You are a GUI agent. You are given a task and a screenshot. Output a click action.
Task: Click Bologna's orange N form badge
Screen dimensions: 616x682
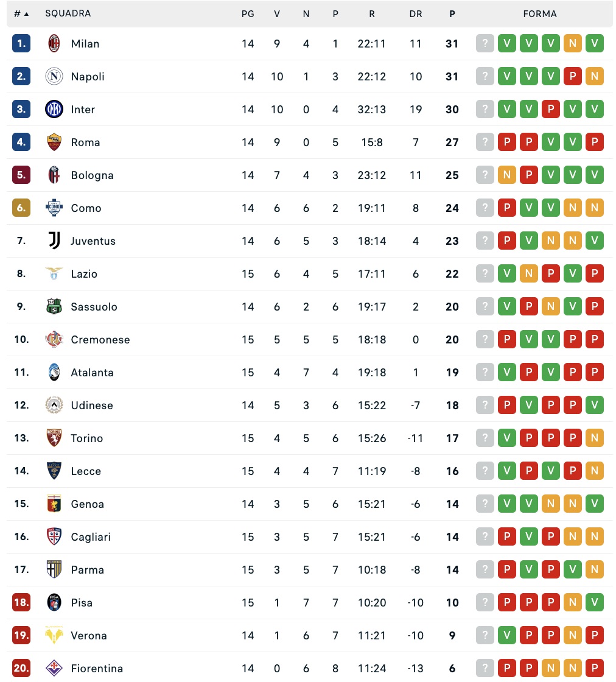507,175
